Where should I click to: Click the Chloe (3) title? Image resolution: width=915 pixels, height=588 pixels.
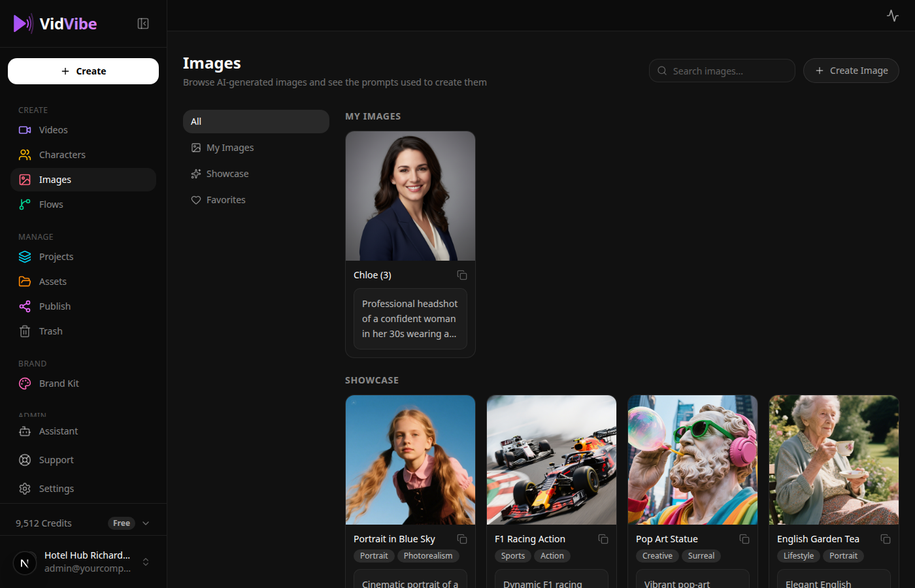[373, 275]
